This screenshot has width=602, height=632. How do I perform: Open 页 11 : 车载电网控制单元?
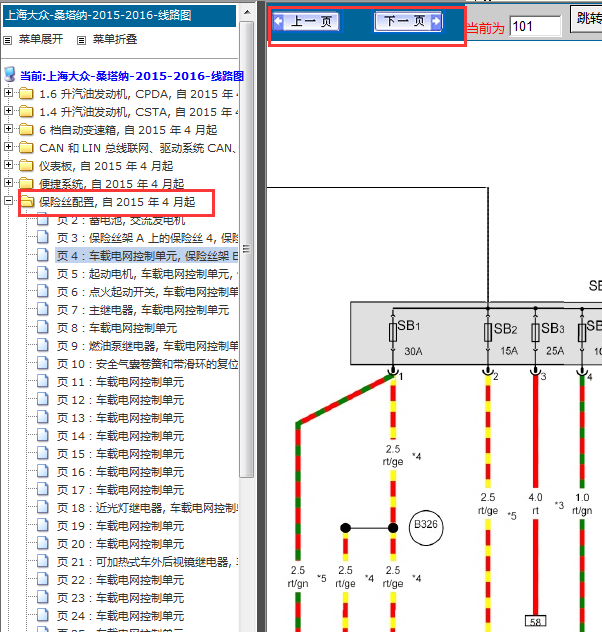120,382
